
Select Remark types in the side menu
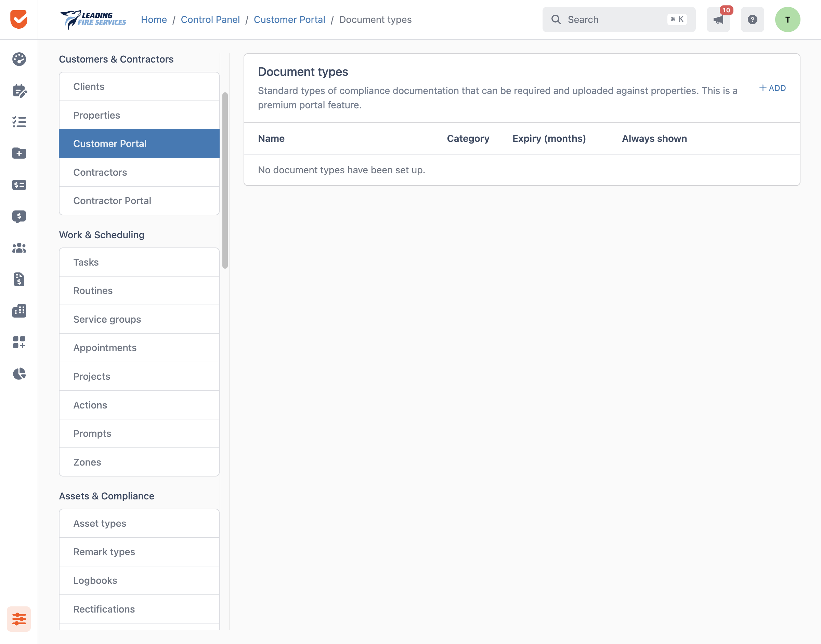point(139,552)
